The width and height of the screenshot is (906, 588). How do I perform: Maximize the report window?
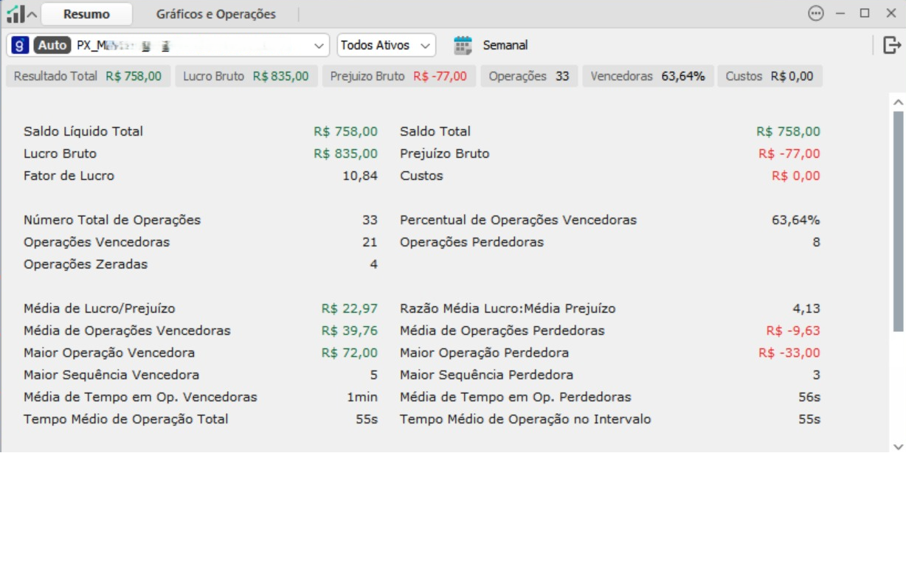[x=865, y=13]
